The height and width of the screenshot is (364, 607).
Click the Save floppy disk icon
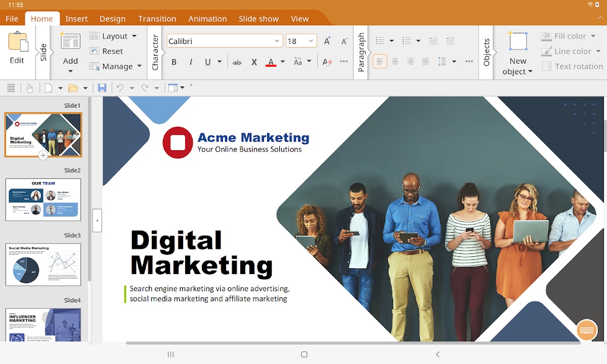102,88
